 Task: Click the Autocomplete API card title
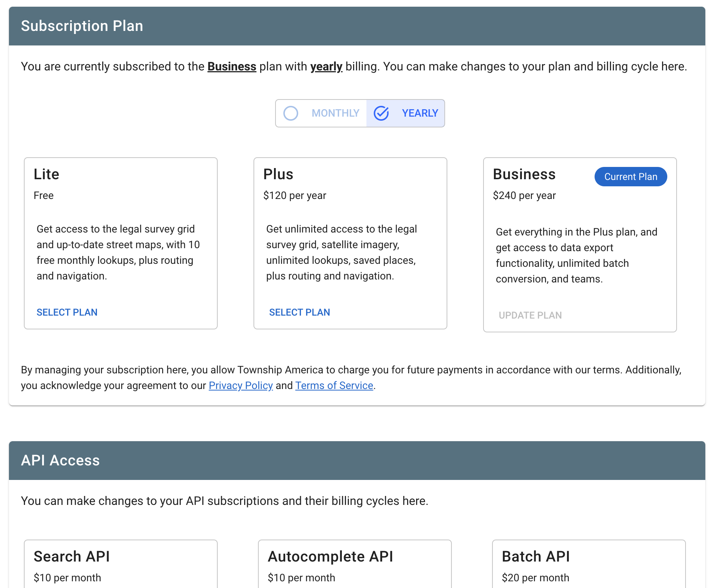point(331,557)
